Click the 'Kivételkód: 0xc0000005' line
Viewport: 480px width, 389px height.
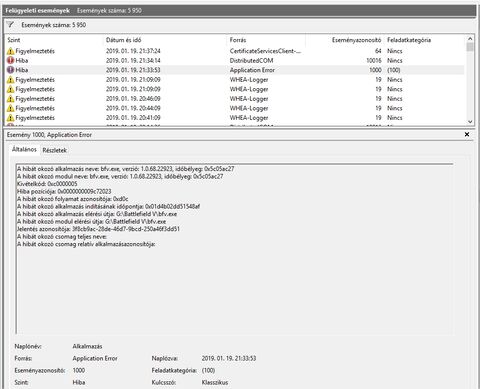point(47,184)
